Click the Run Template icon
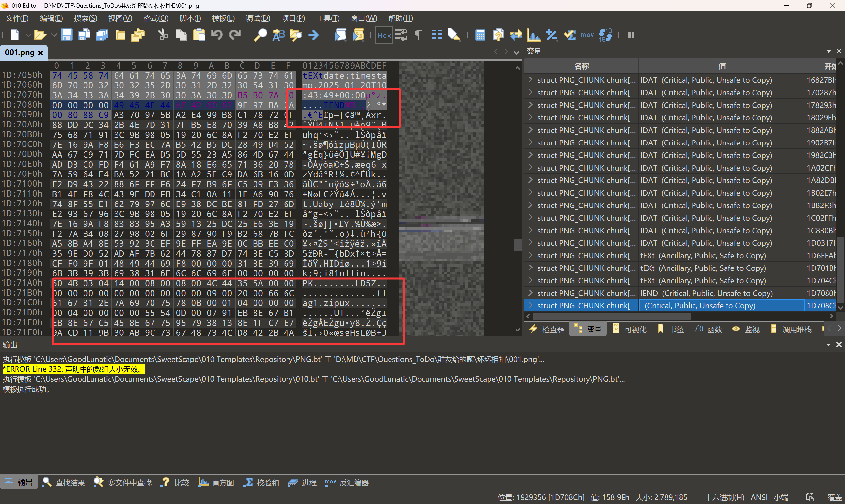Viewport: 845px width, 504px height. click(358, 35)
